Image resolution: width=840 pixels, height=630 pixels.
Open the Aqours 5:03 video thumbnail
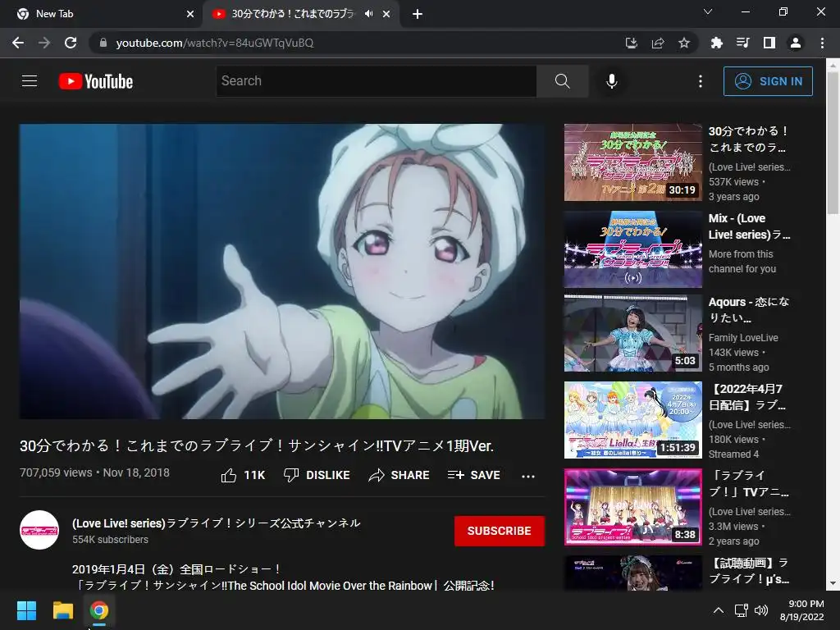pos(632,333)
